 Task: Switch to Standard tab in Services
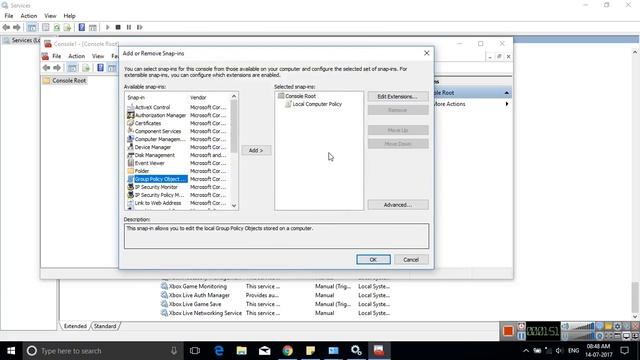point(105,326)
